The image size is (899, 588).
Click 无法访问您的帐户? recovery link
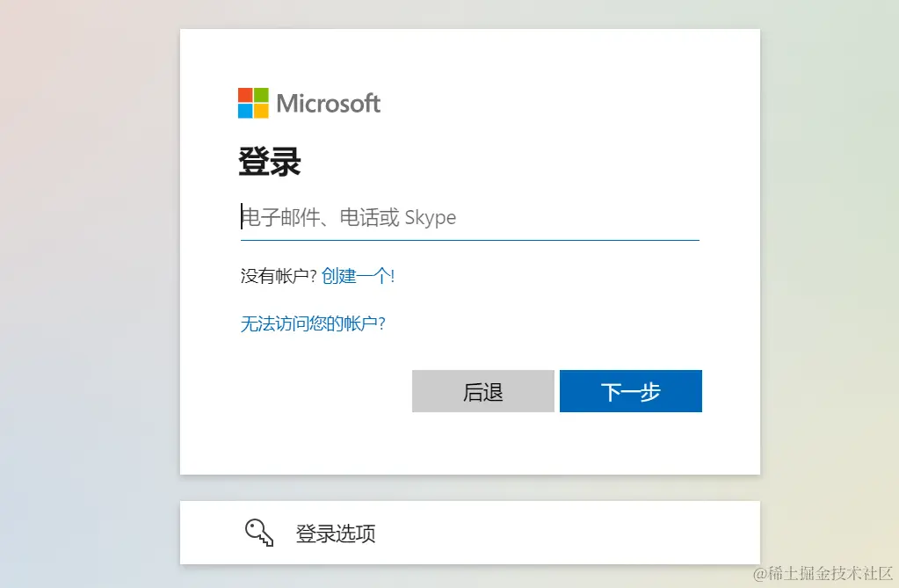coord(312,323)
